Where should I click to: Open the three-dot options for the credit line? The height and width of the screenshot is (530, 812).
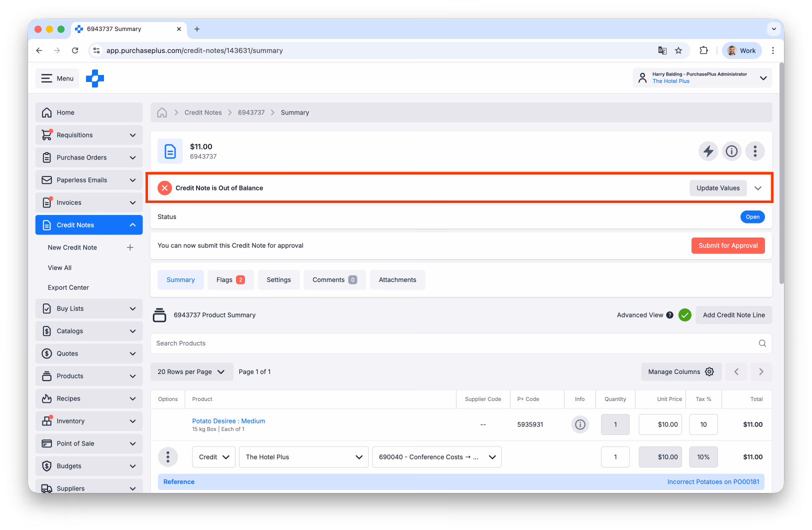(168, 457)
